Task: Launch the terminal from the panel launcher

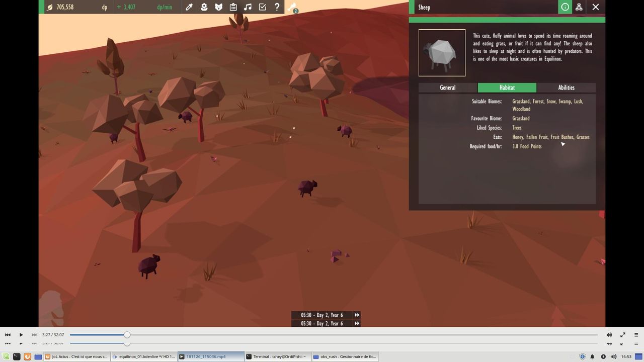Action: 16,356
